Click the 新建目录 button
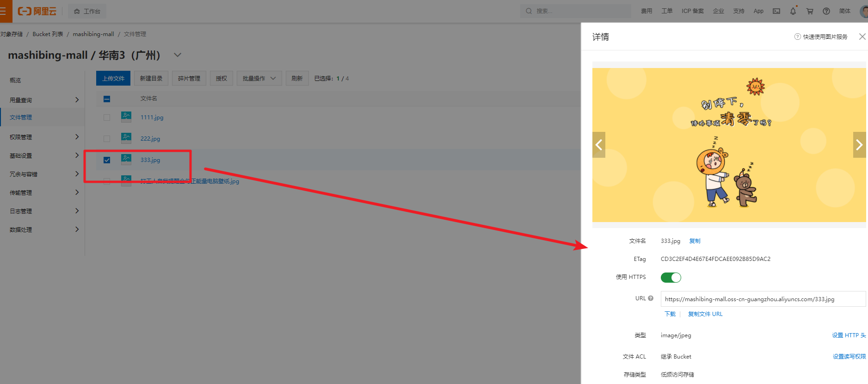 click(x=151, y=78)
